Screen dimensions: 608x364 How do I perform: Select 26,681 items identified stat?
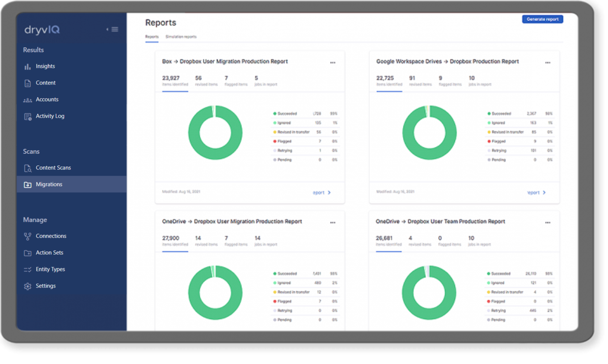[388, 241]
